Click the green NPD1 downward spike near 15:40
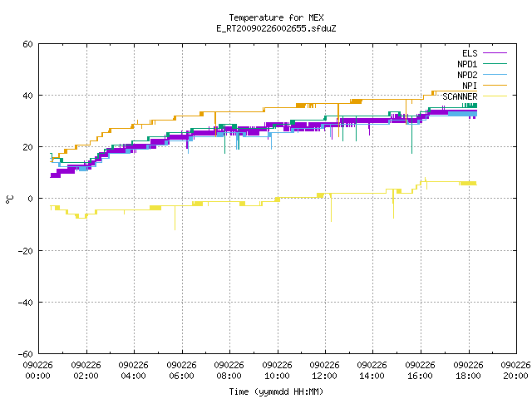The image size is (532, 399). (412, 135)
